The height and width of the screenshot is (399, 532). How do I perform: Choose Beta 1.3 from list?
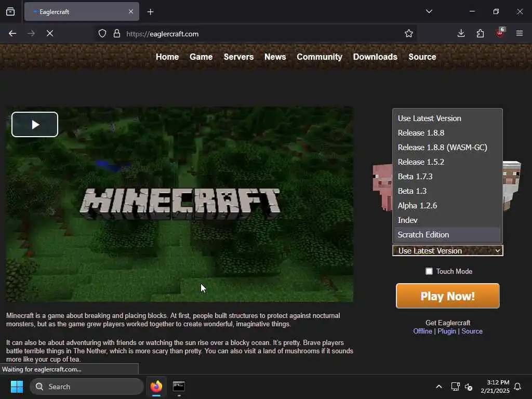click(447, 191)
